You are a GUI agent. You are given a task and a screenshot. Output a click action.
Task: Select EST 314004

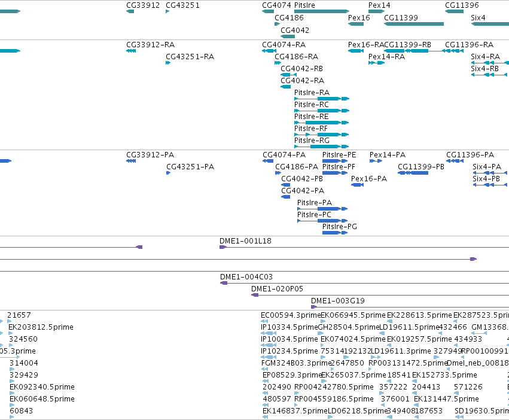coord(12,369)
